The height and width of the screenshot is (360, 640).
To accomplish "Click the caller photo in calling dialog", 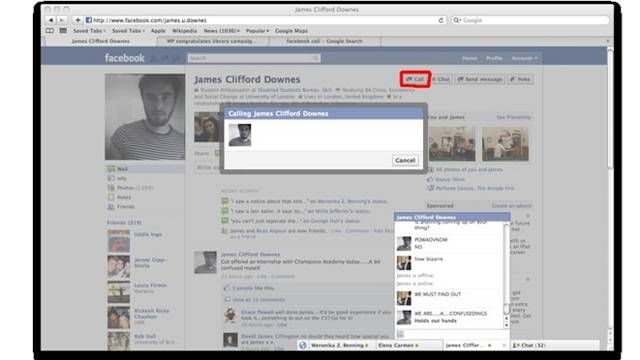I will pos(240,135).
